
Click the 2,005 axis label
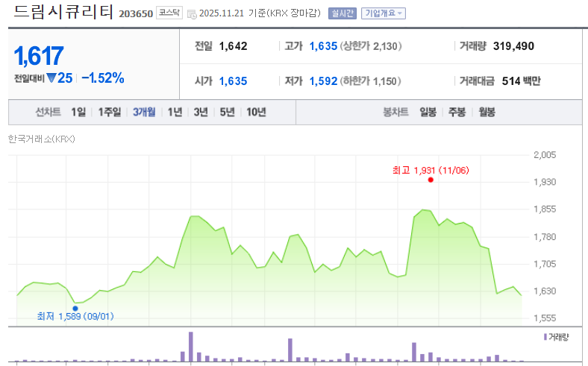545,155
